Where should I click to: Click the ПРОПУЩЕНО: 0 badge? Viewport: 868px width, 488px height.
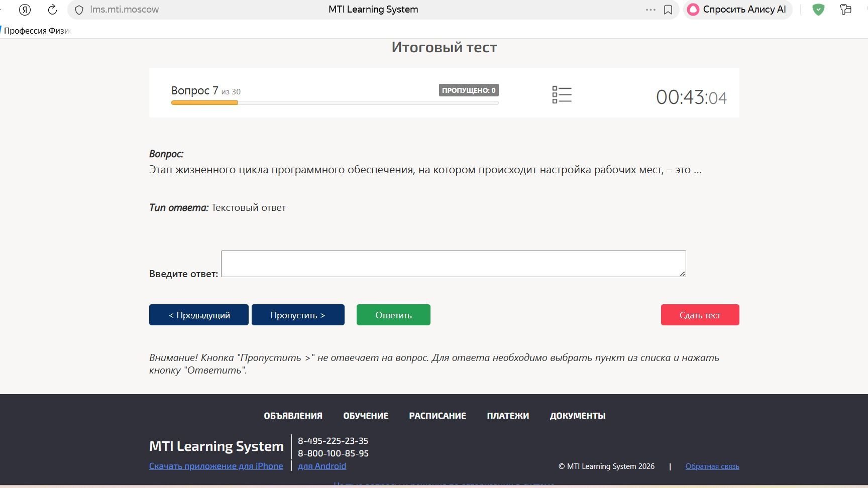click(469, 90)
